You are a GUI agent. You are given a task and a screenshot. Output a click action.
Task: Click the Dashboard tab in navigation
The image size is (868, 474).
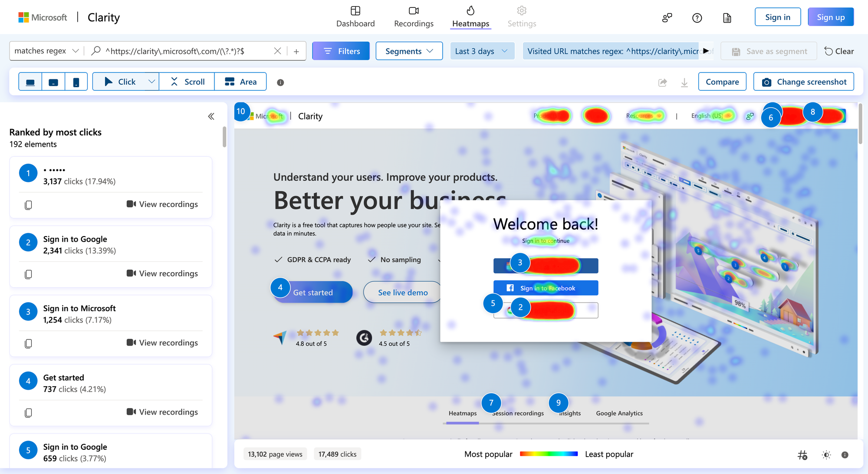[355, 16]
